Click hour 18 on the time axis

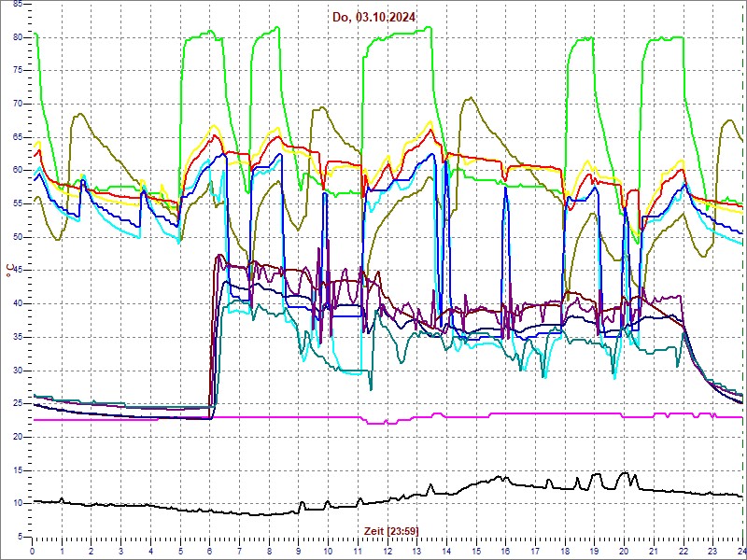[x=565, y=551]
